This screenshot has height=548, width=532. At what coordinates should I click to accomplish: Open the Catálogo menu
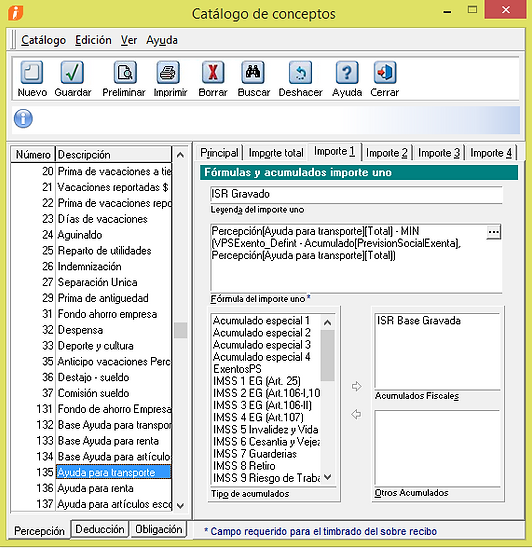tap(43, 40)
